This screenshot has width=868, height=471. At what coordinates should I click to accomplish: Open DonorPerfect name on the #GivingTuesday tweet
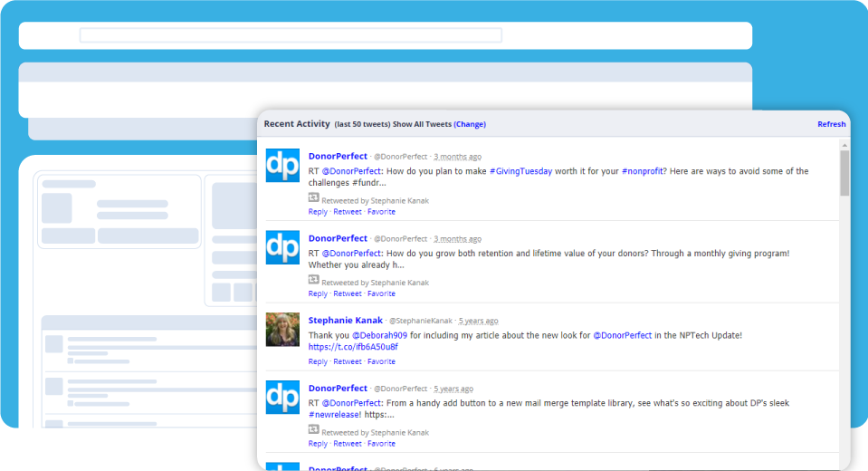coord(338,157)
